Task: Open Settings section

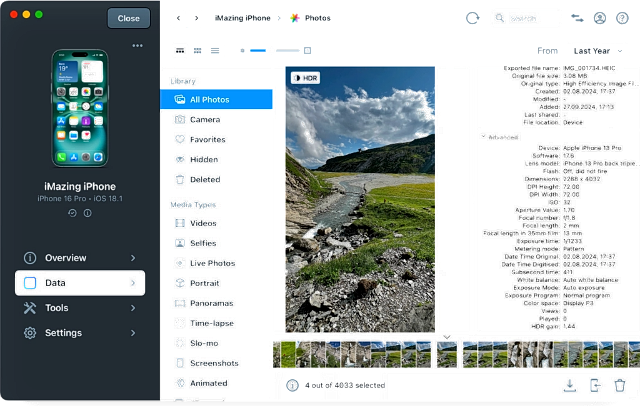Action: point(80,333)
